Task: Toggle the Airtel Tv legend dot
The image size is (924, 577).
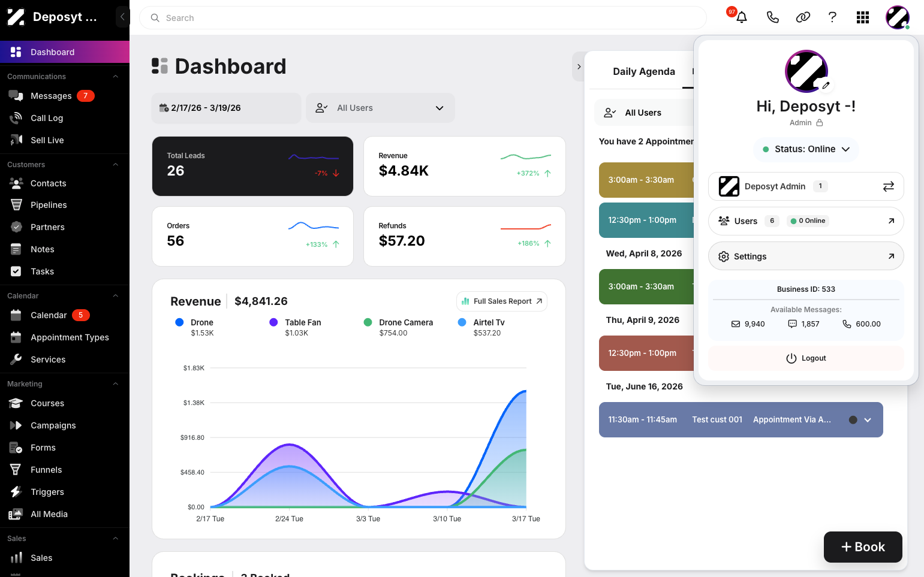Action: (x=462, y=322)
